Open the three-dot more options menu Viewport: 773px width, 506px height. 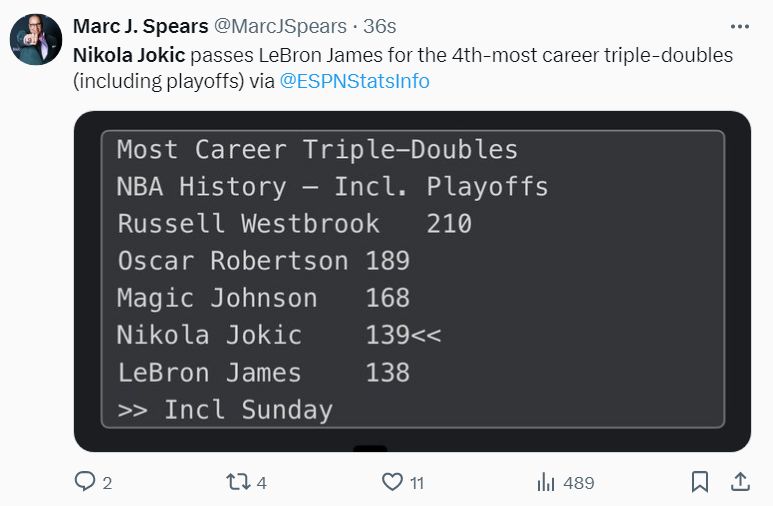coord(739,27)
